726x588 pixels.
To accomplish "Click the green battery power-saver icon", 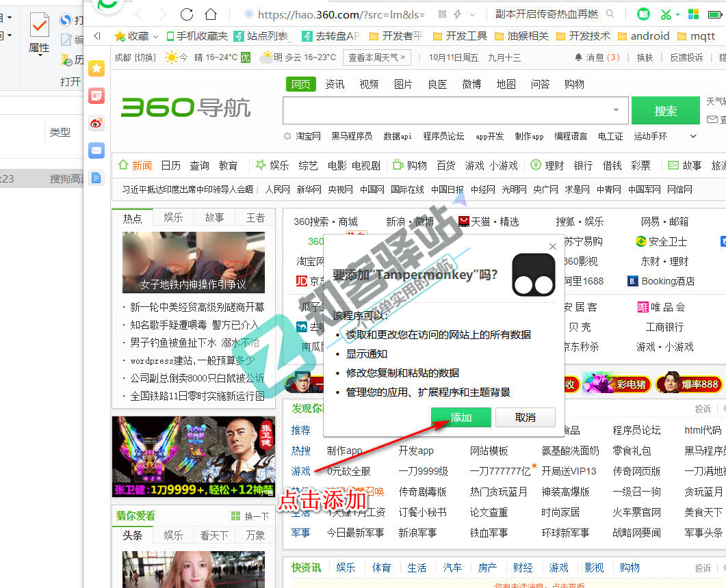I will coord(716,14).
